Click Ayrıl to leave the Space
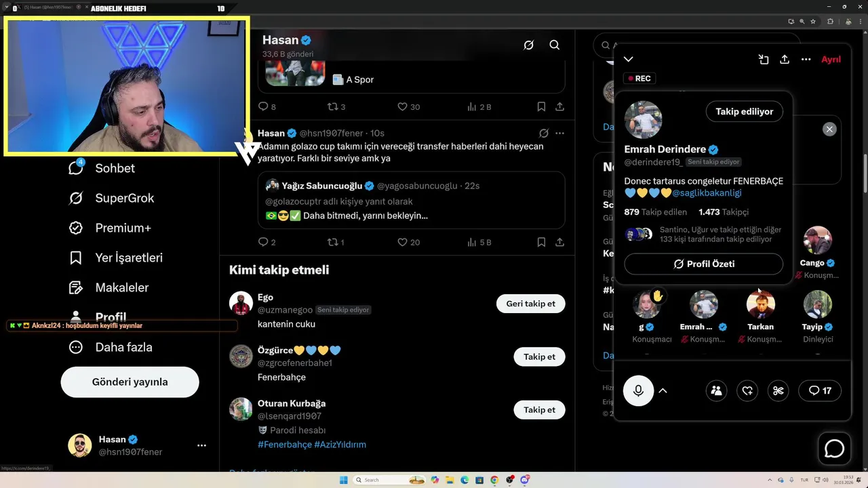This screenshot has width=868, height=488. (x=831, y=59)
